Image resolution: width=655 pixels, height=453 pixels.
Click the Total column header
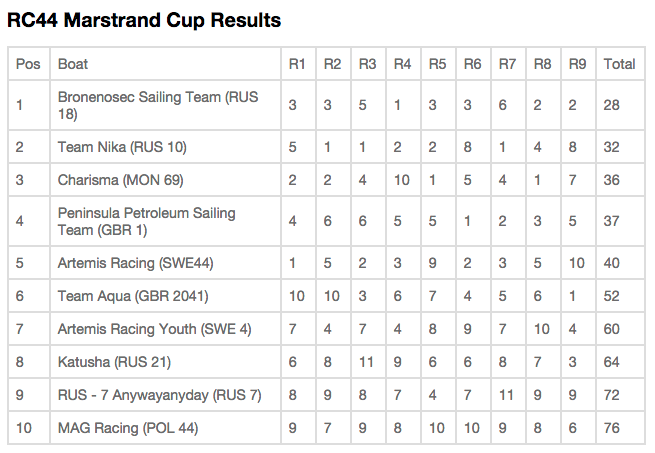tap(620, 64)
